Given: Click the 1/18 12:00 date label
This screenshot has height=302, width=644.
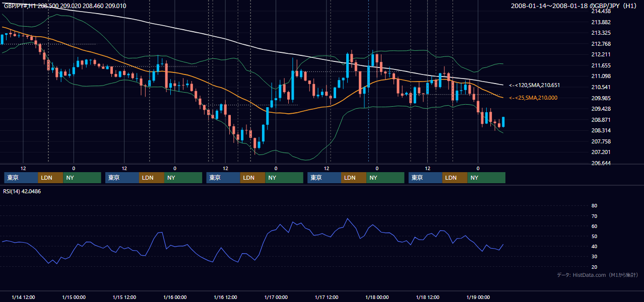Looking at the screenshot, I should pyautogui.click(x=428, y=297).
